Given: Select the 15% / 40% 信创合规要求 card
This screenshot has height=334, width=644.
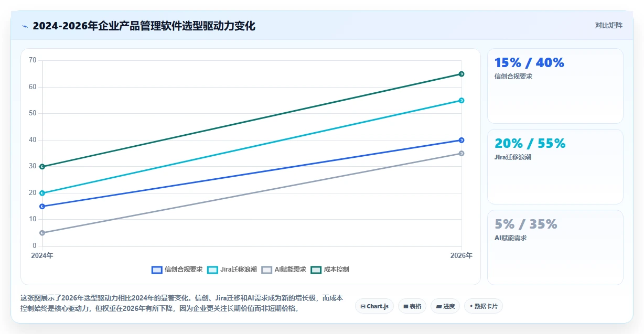Looking at the screenshot, I should [x=555, y=86].
